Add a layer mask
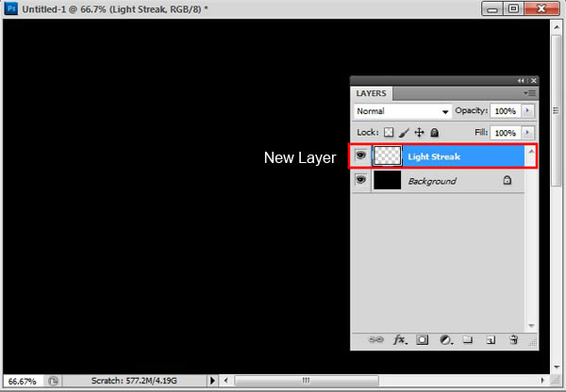 tap(422, 340)
